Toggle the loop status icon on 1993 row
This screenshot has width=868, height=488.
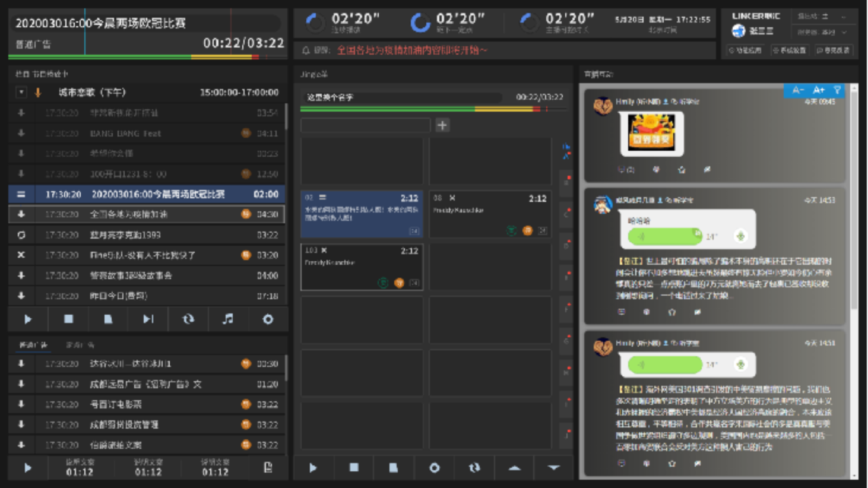[x=21, y=235]
